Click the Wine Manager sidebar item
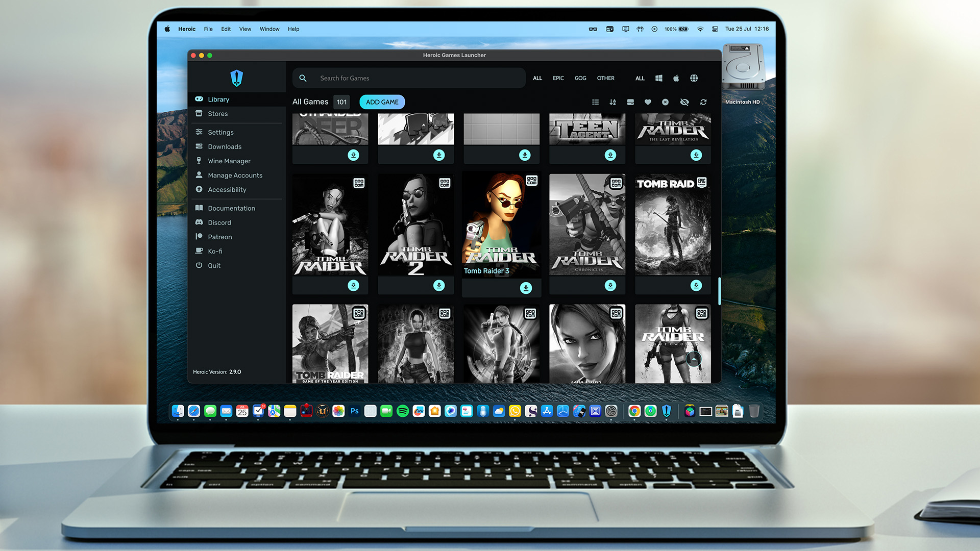 [229, 161]
